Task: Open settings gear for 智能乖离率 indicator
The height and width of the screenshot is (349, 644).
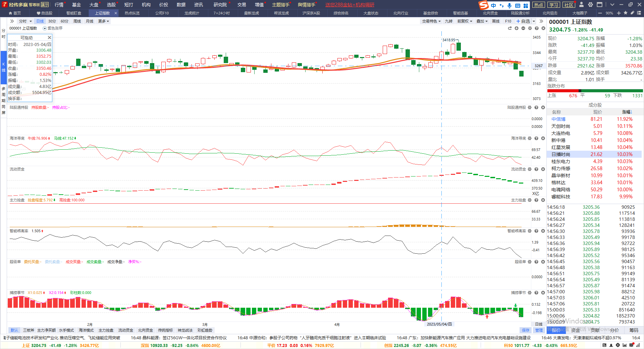Action: [530, 231]
